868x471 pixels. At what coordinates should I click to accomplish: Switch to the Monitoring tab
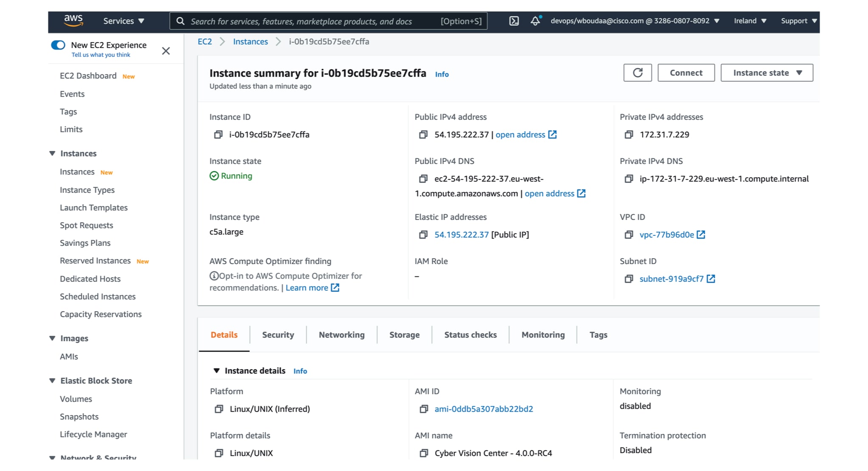[543, 334]
